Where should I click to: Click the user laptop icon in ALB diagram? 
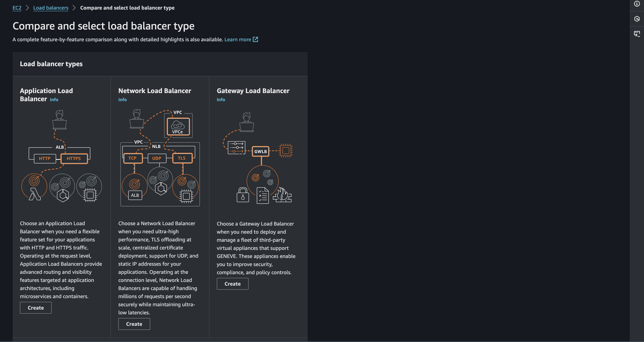pos(59,120)
